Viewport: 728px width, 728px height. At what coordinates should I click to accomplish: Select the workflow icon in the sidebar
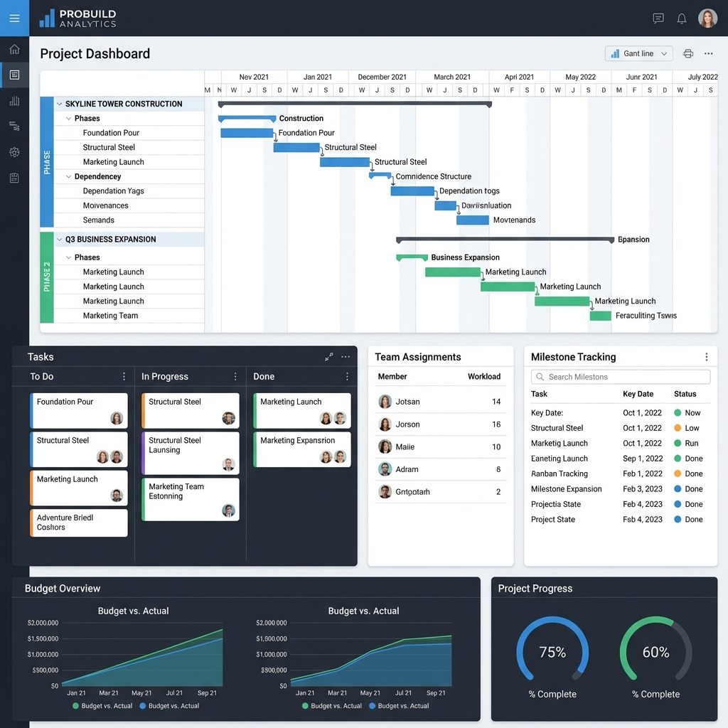[14, 126]
